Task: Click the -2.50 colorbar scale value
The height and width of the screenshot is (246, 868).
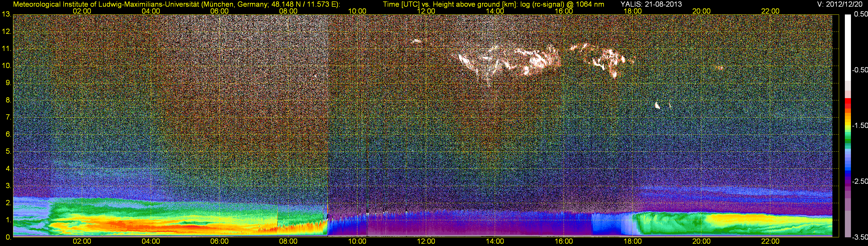Action: click(x=860, y=181)
